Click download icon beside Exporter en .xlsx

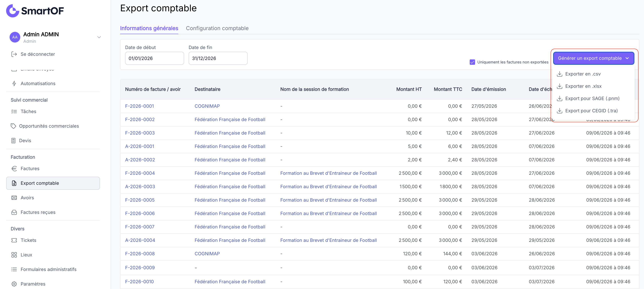tap(559, 86)
